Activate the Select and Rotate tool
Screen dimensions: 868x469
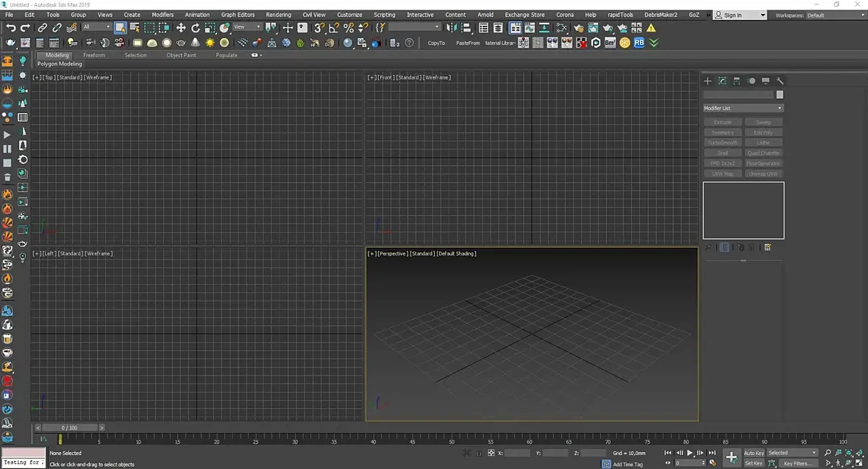196,28
